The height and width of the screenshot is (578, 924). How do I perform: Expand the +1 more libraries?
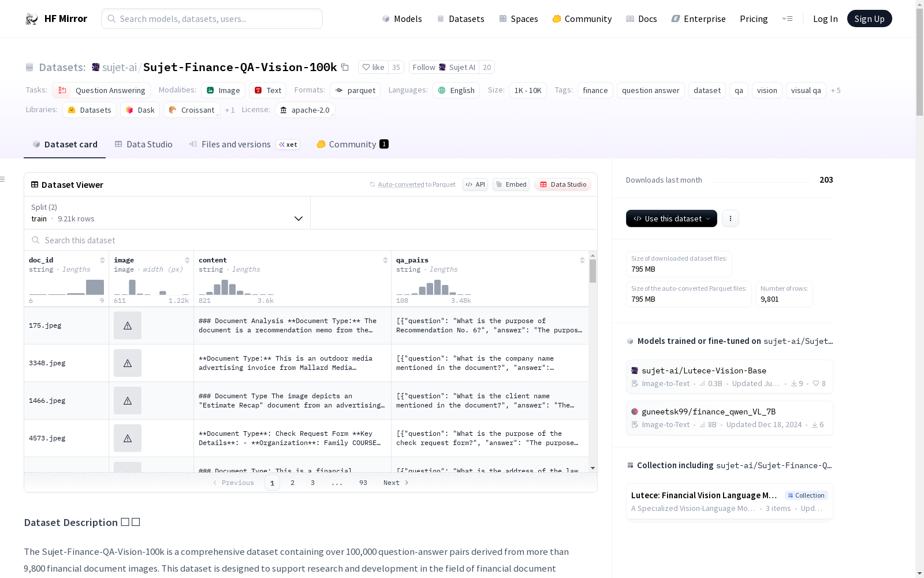(230, 110)
